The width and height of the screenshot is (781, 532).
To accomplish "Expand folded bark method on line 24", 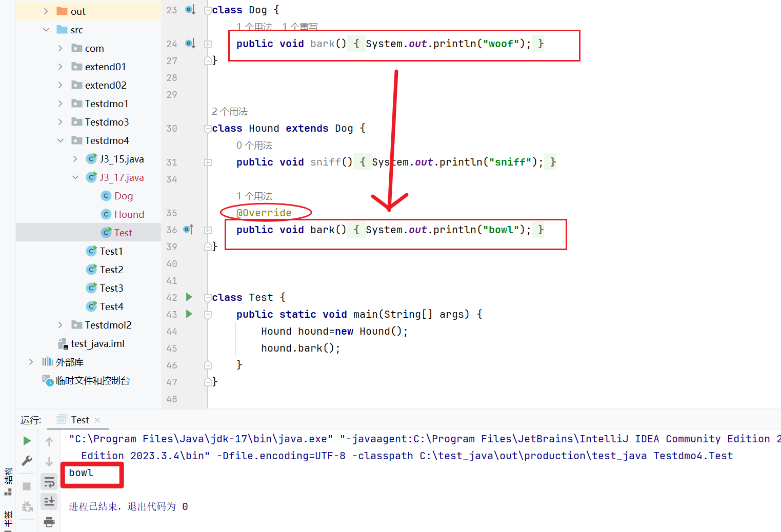I will click(208, 44).
